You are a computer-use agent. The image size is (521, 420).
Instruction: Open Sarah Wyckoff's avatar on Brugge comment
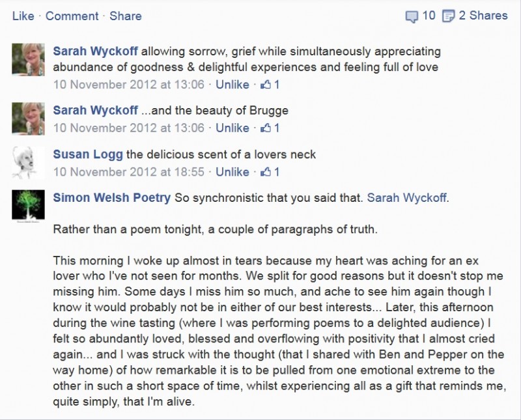pyautogui.click(x=28, y=119)
